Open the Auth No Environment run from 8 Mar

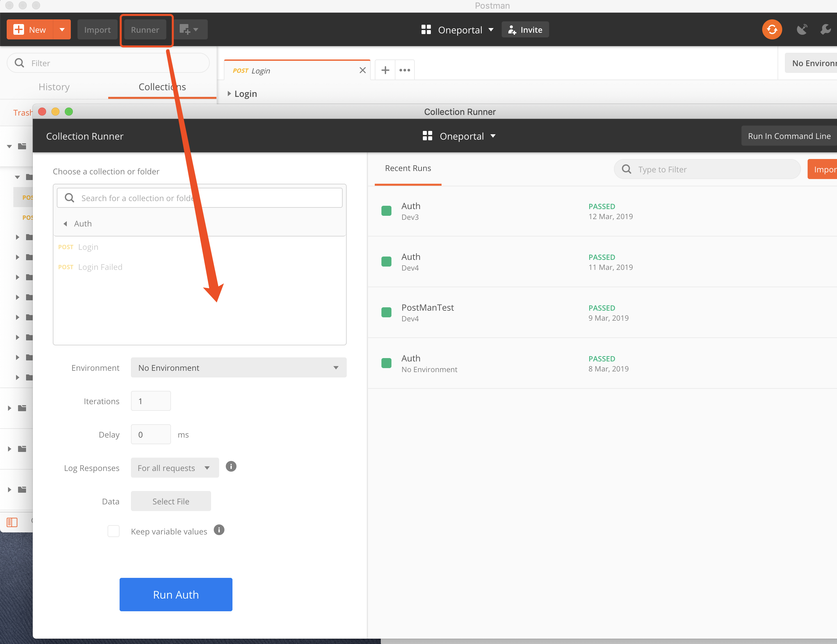[x=603, y=363]
